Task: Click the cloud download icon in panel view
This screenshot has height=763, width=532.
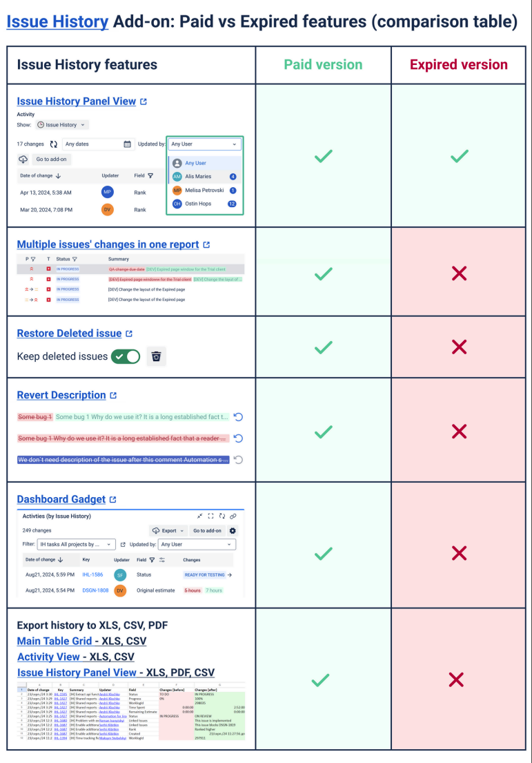Action: tap(23, 160)
